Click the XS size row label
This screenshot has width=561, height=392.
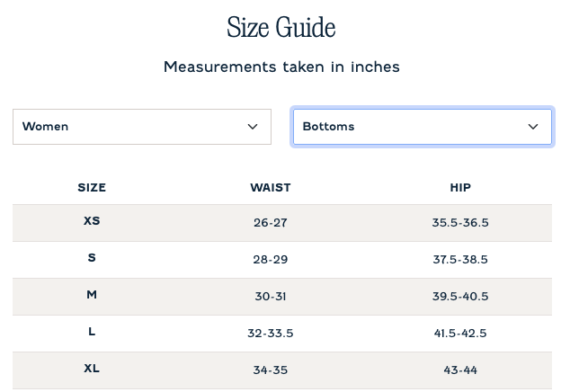coord(92,220)
